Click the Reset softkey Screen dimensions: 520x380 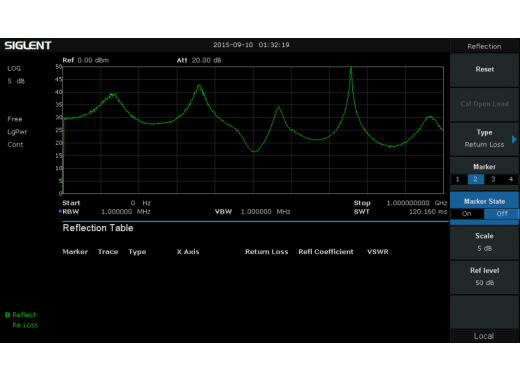(x=484, y=70)
